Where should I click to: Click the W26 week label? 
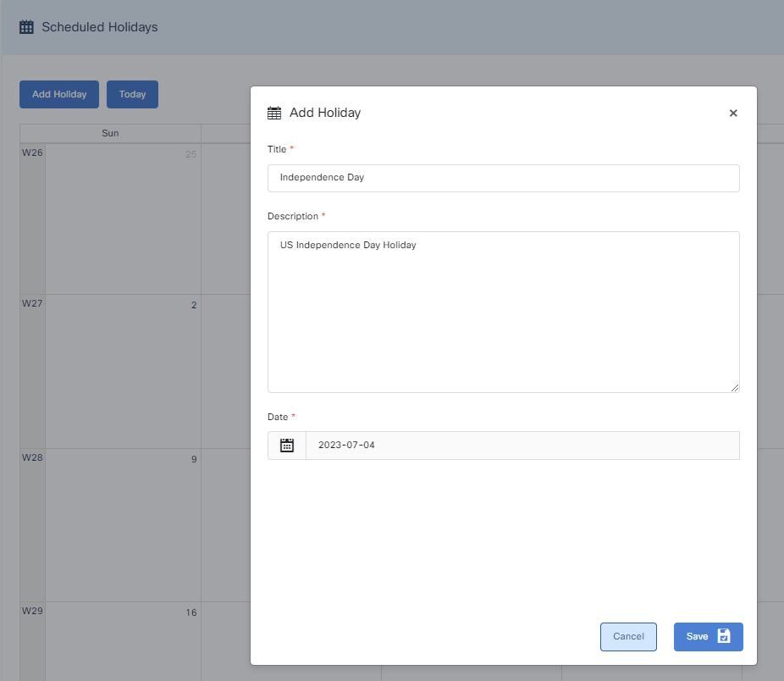[32, 153]
